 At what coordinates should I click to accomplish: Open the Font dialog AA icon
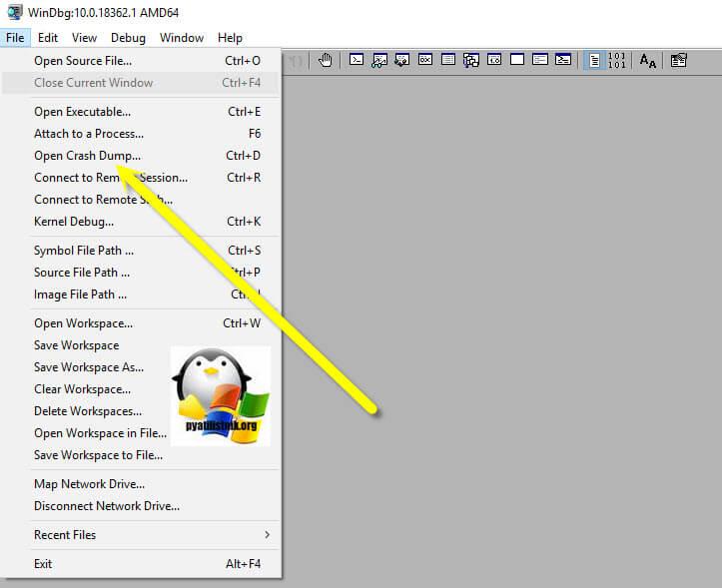(x=647, y=60)
